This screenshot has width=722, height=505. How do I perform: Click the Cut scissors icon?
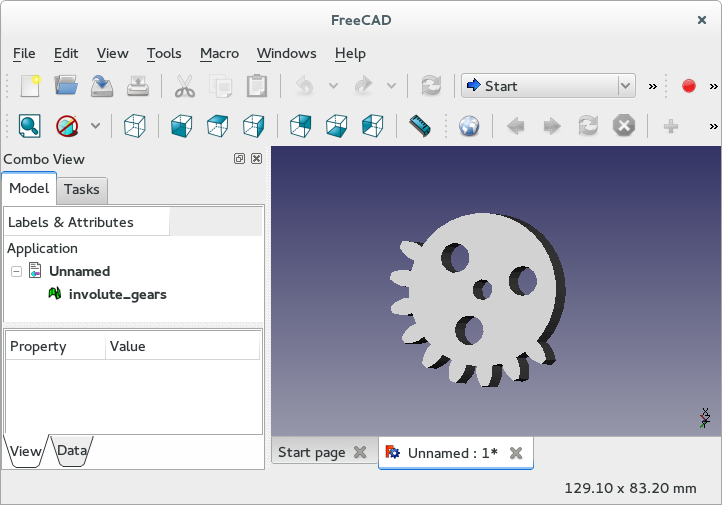pos(185,86)
